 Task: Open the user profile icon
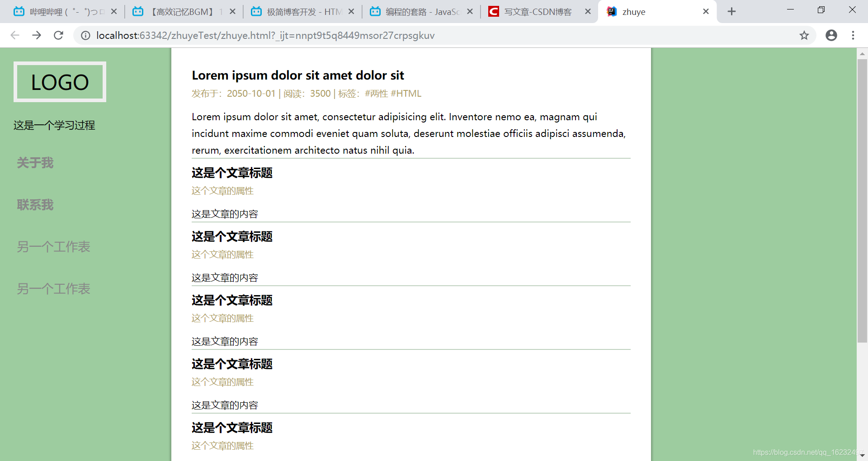click(x=831, y=35)
